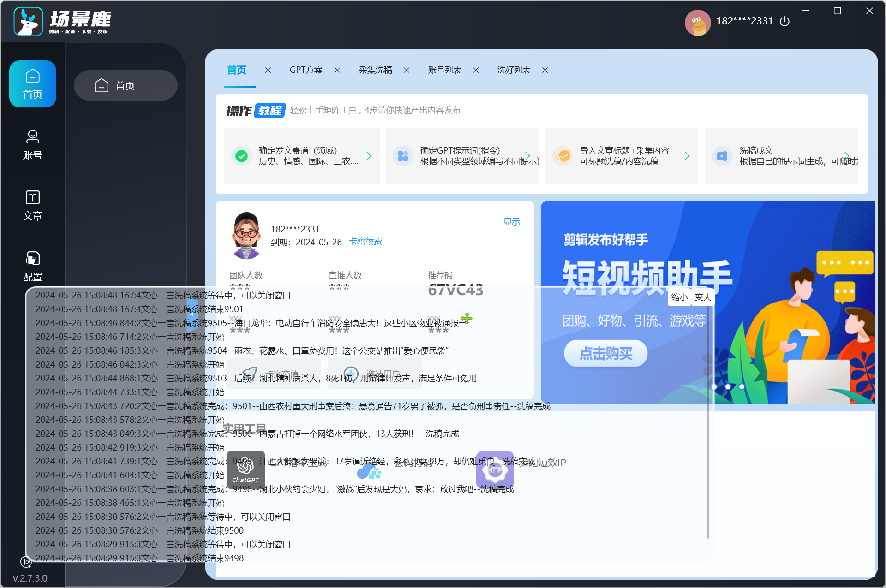Click log line ending 洗稿系统结束9501
The height and width of the screenshot is (588, 886).
(139, 309)
